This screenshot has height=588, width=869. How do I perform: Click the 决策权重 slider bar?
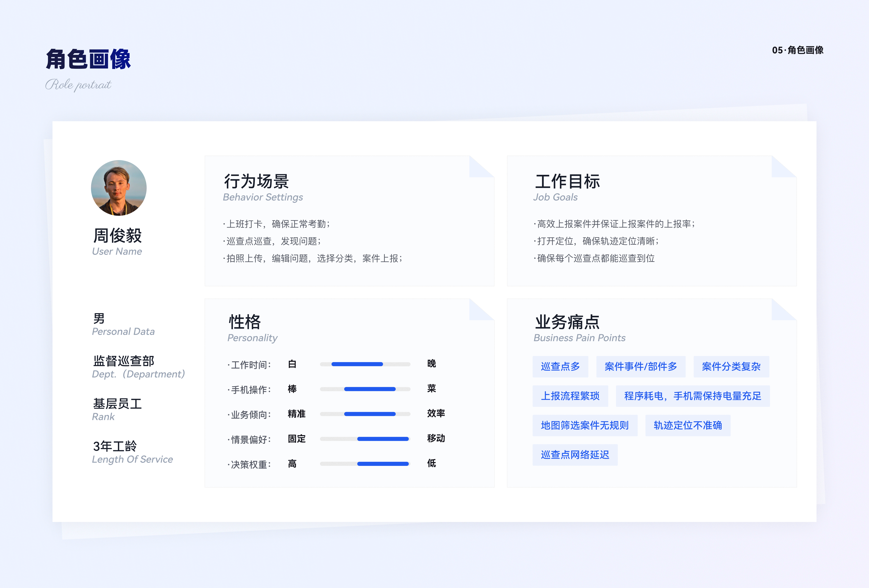[x=365, y=464]
